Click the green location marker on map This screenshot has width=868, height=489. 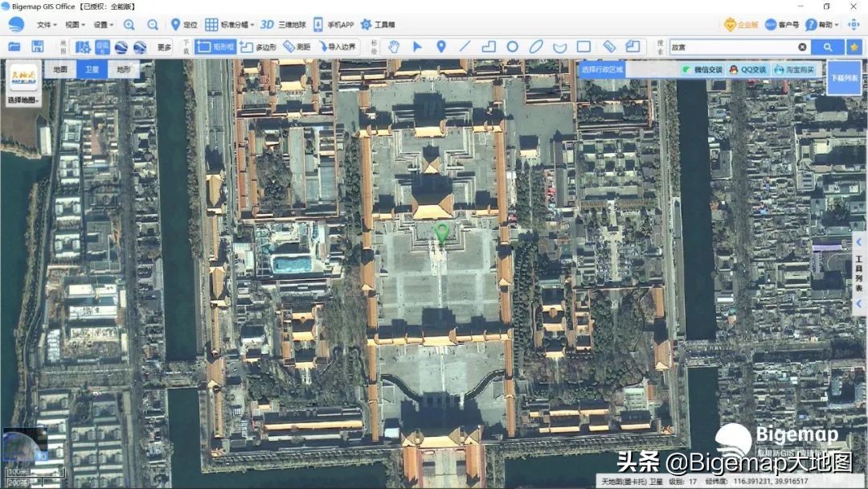pyautogui.click(x=442, y=234)
